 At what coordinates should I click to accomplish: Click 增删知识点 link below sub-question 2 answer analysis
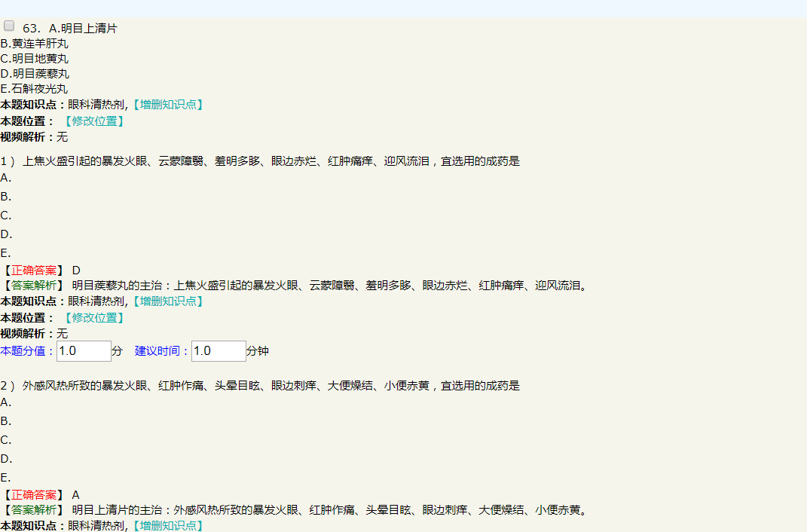click(x=167, y=525)
